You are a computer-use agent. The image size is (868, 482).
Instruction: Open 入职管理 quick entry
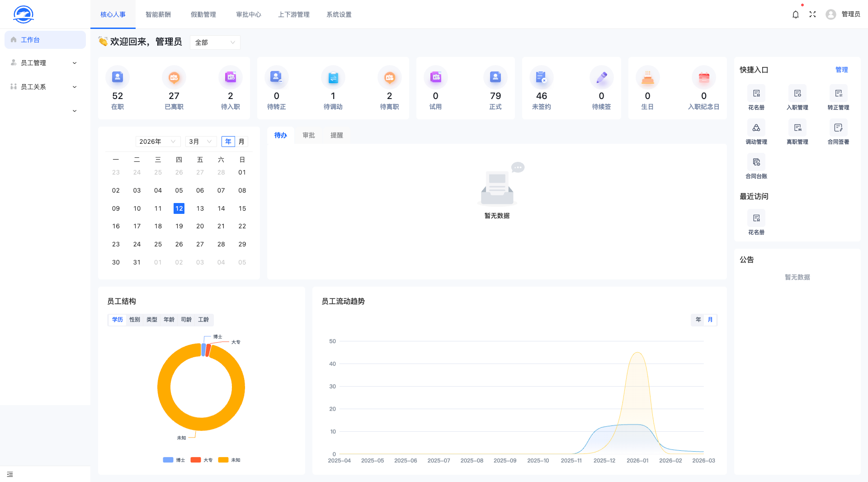[x=797, y=97]
